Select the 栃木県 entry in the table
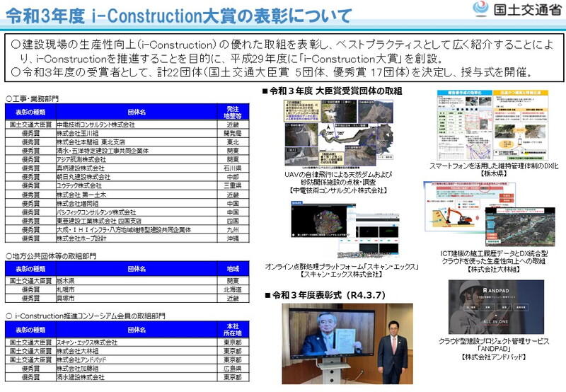Screen dimensions: 566x392 [x=137, y=281]
